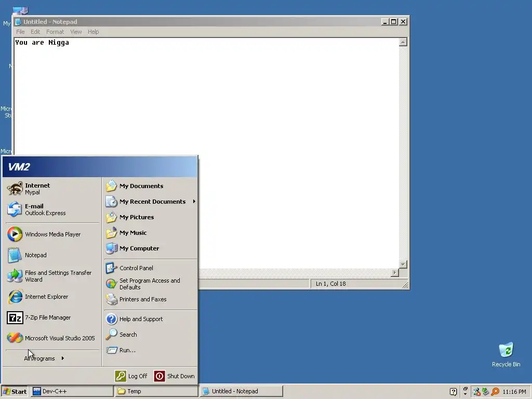The width and height of the screenshot is (532, 399).
Task: Open Recycle Bin desktop icon
Action: (506, 350)
